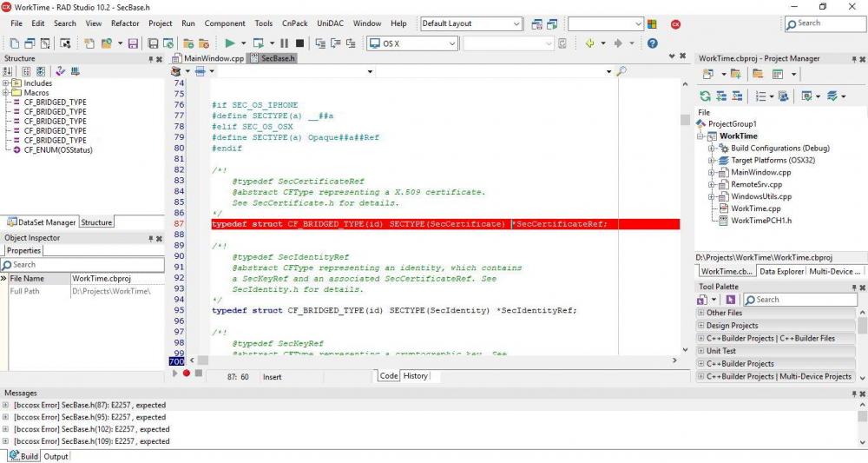The height and width of the screenshot is (463, 868).
Task: Click the green Run play button
Action: pos(230,43)
